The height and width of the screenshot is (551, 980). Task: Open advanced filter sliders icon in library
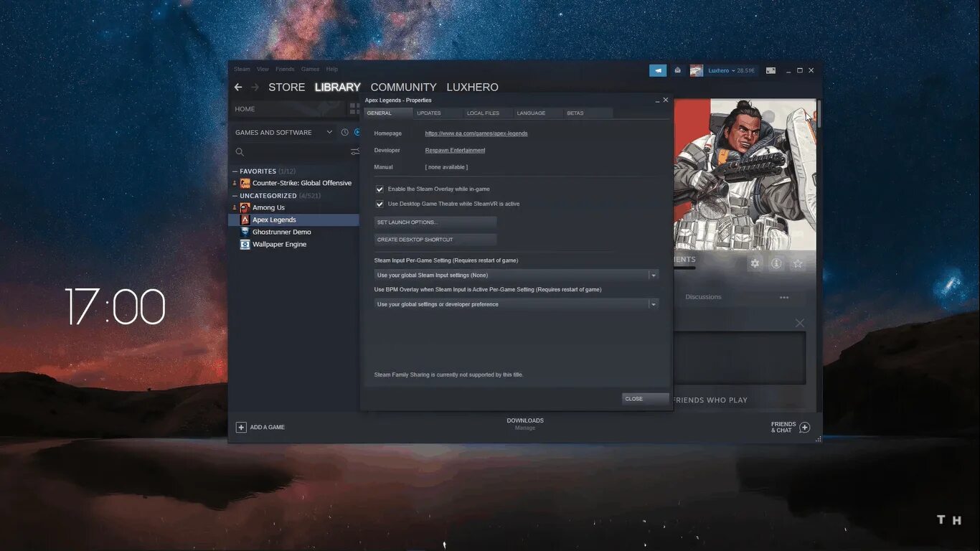tap(354, 152)
